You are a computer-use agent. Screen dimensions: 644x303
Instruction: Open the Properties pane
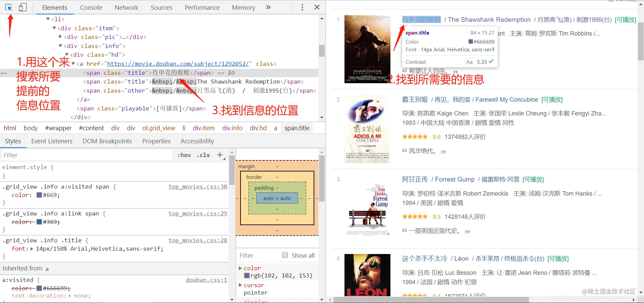pos(156,141)
